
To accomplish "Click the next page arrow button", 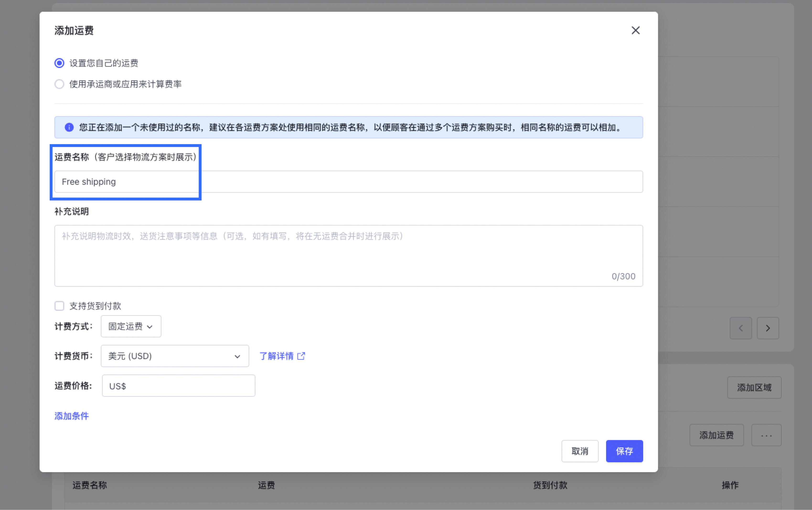I will 768,328.
